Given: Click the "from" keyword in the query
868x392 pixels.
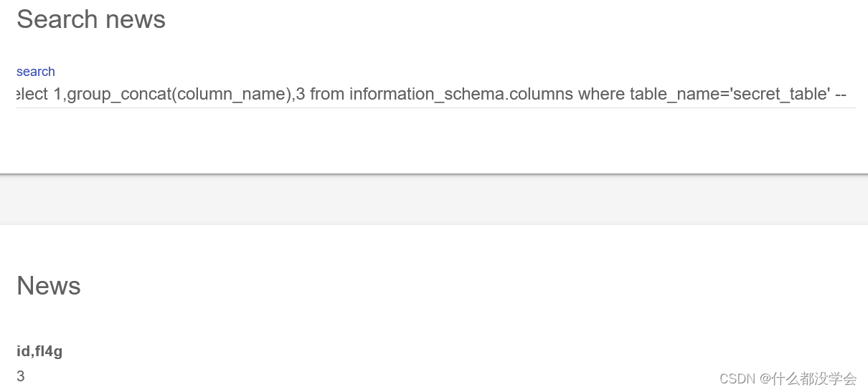Looking at the screenshot, I should click(x=327, y=94).
